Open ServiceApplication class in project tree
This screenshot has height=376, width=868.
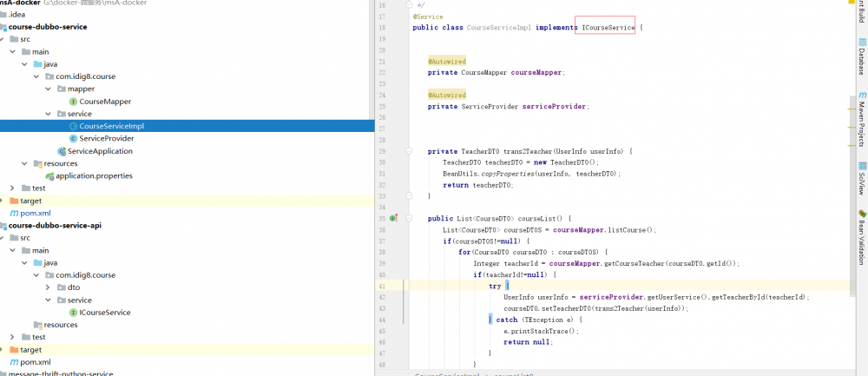tap(100, 151)
